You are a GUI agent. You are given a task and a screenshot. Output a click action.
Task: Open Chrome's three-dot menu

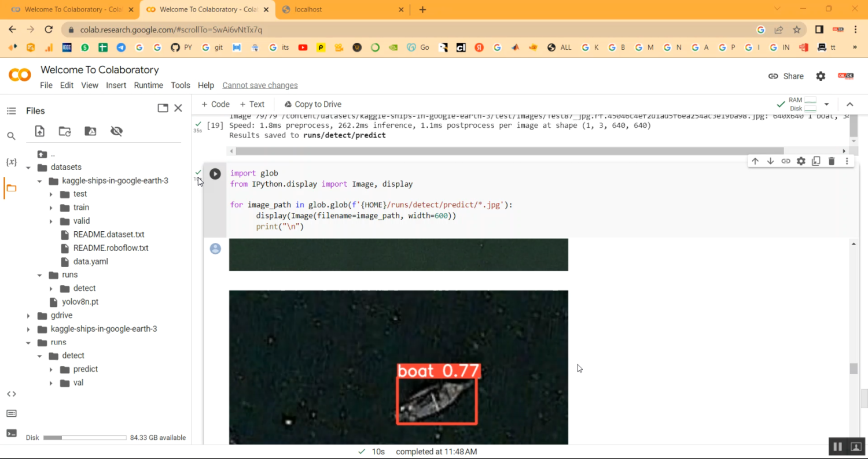(855, 29)
